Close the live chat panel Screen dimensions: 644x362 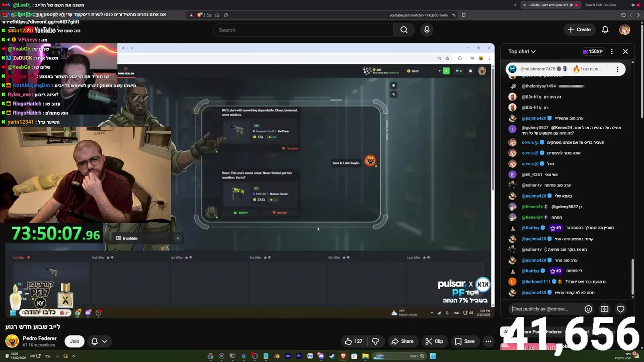coord(625,51)
